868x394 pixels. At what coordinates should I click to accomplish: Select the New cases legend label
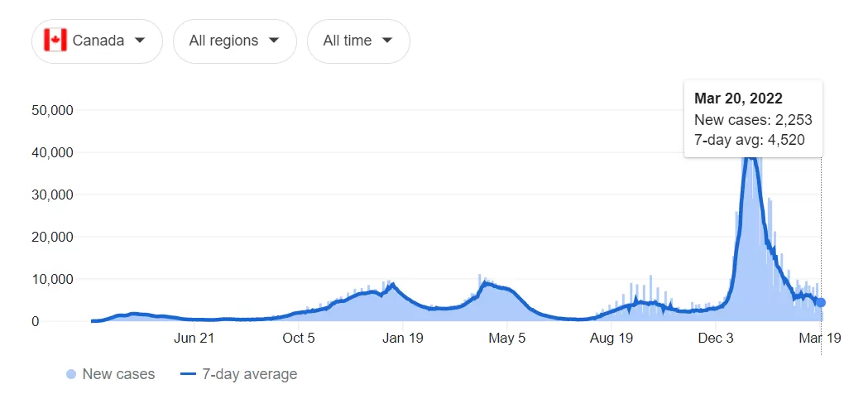pos(118,375)
